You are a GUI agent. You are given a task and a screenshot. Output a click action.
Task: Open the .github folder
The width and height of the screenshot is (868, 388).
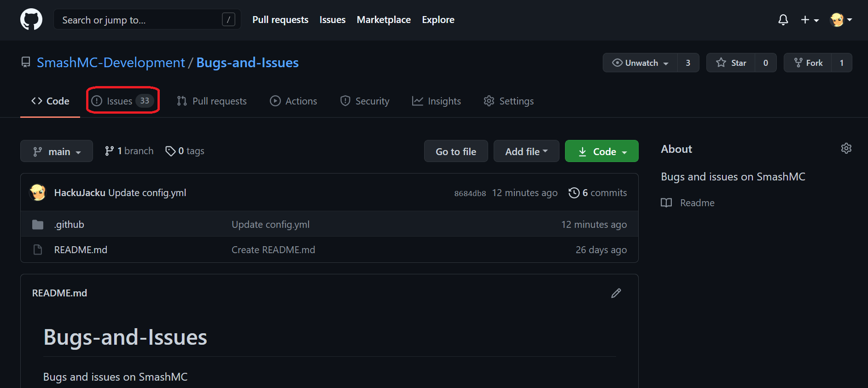(x=69, y=225)
